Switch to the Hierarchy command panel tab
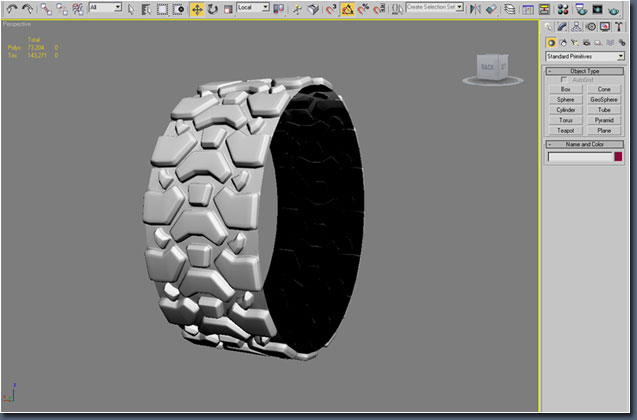The height and width of the screenshot is (420, 637). click(x=576, y=26)
